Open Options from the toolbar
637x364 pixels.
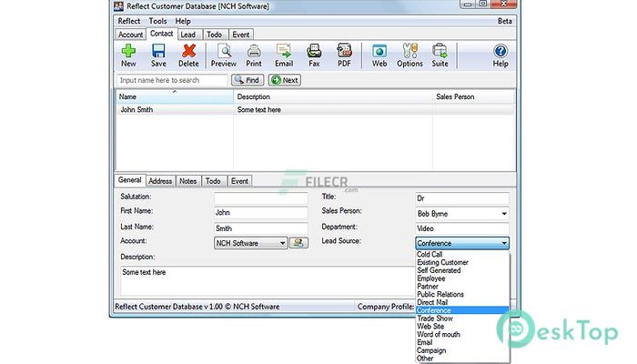tap(409, 56)
